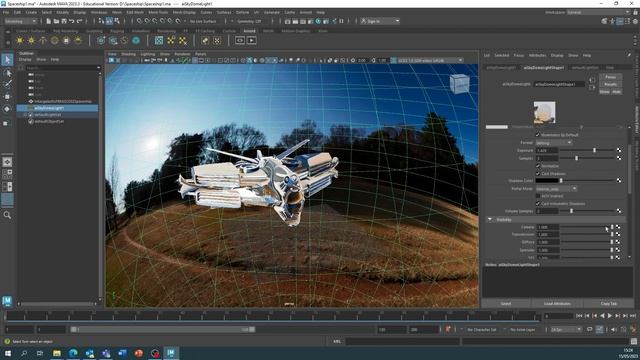
Task: Click the Redo arrow in status line
Action: pyautogui.click(x=80, y=21)
